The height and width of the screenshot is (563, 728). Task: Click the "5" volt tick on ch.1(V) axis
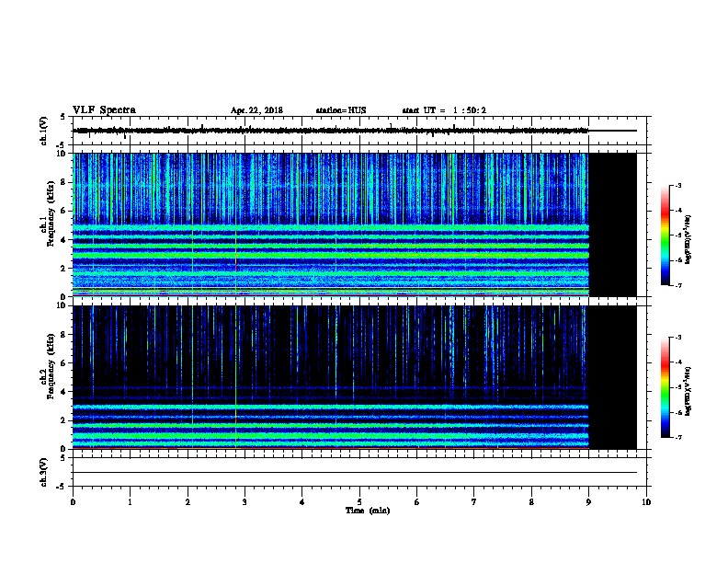coord(63,117)
